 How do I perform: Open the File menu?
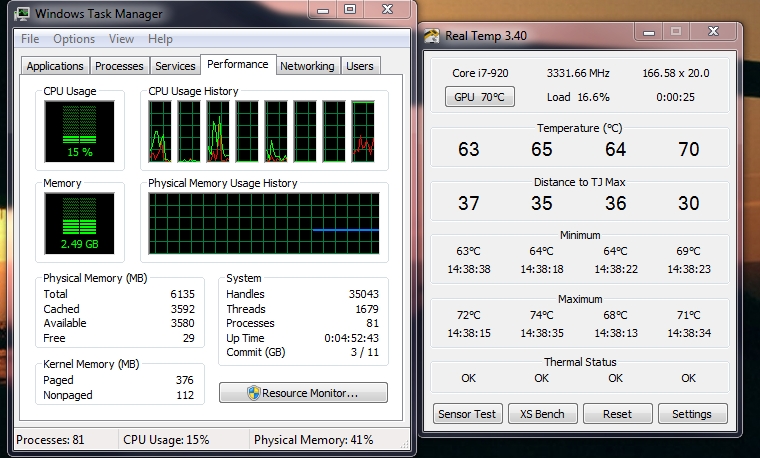click(x=30, y=39)
